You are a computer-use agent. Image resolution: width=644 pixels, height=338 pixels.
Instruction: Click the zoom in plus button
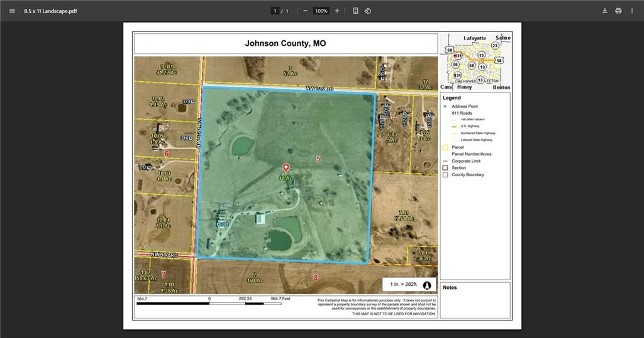point(337,11)
